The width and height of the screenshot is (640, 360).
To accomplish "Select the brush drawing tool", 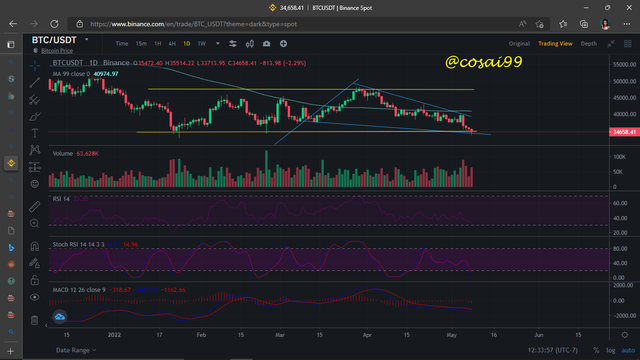I will (35, 117).
